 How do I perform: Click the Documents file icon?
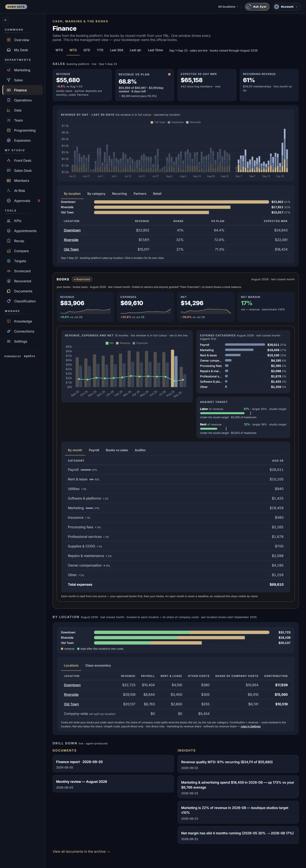[9, 291]
